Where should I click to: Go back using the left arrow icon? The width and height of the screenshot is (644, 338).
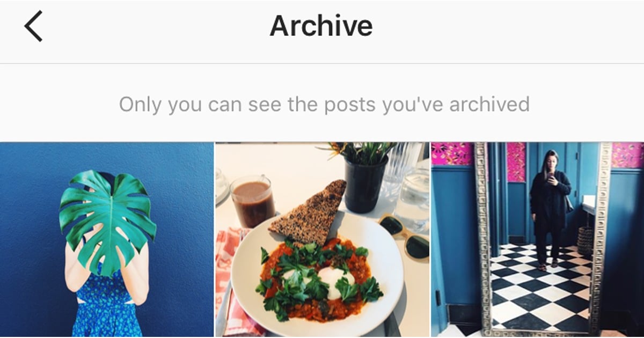pyautogui.click(x=33, y=27)
